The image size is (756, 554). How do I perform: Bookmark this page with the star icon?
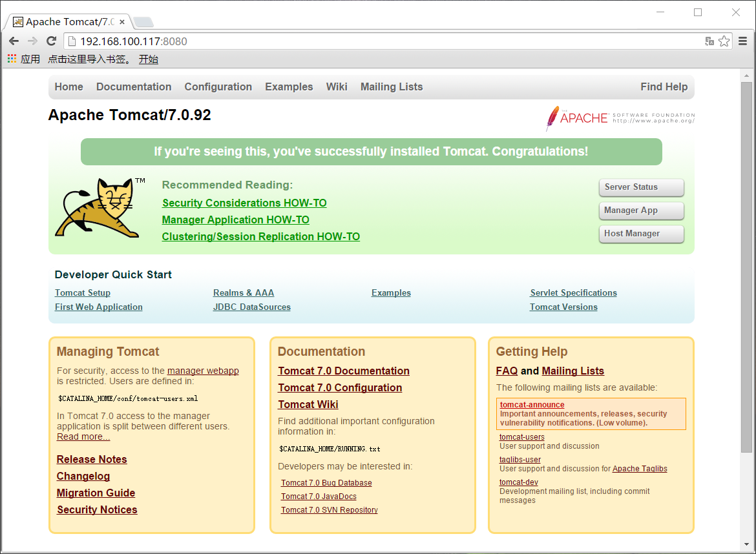click(724, 41)
